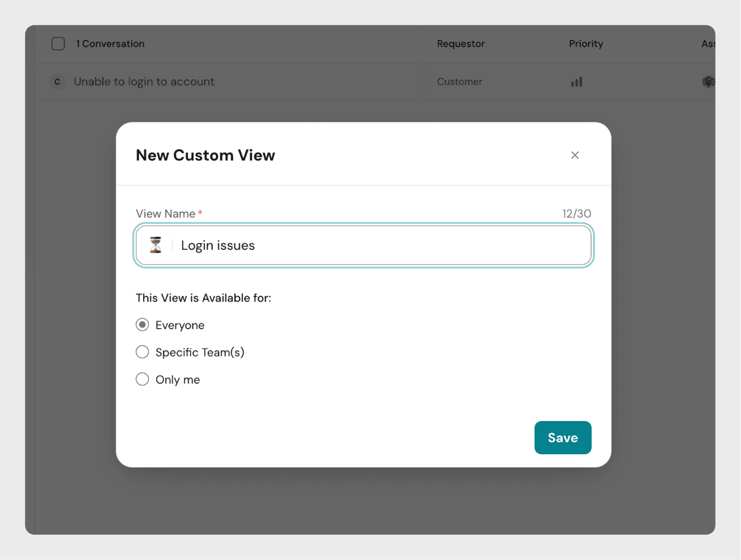Viewport: 741px width, 560px height.
Task: Click the 'Only me' option label
Action: [178, 380]
